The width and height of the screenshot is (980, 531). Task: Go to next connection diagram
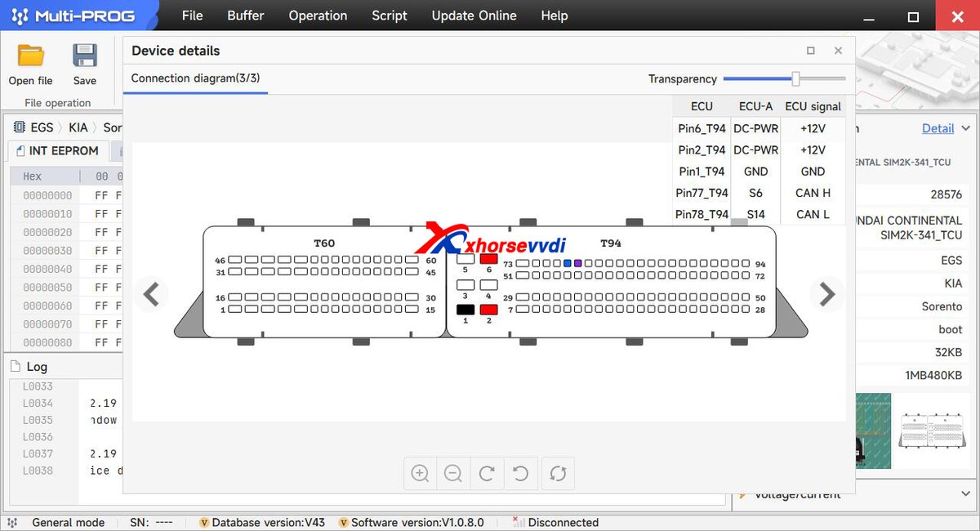[827, 293]
